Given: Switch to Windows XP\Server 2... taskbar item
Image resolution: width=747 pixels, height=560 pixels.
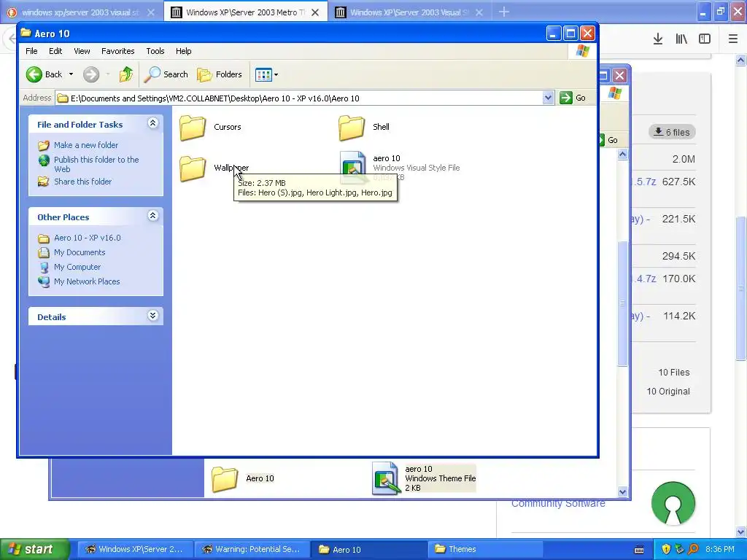Looking at the screenshot, I should (134, 550).
